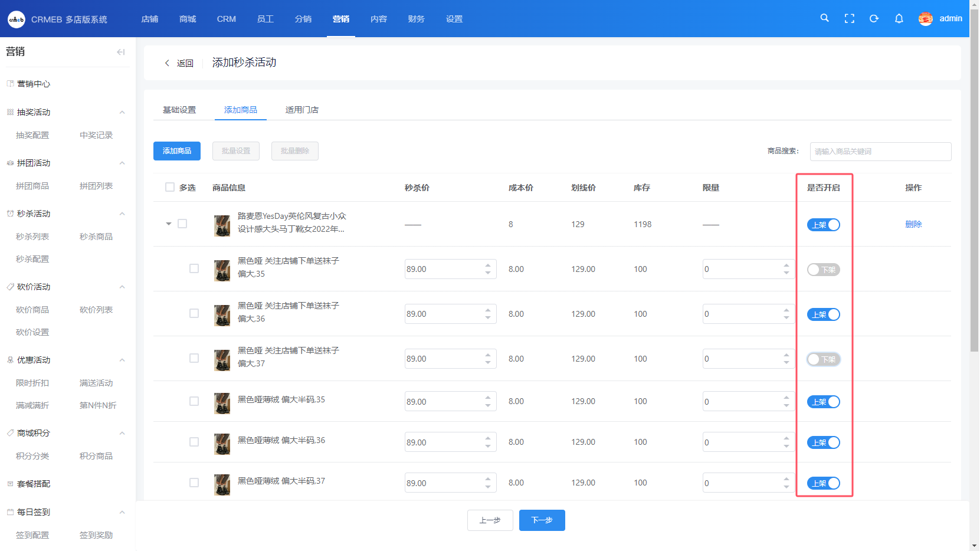
Task: Check the 偏大半码,35 variant checkbox
Action: coord(194,401)
